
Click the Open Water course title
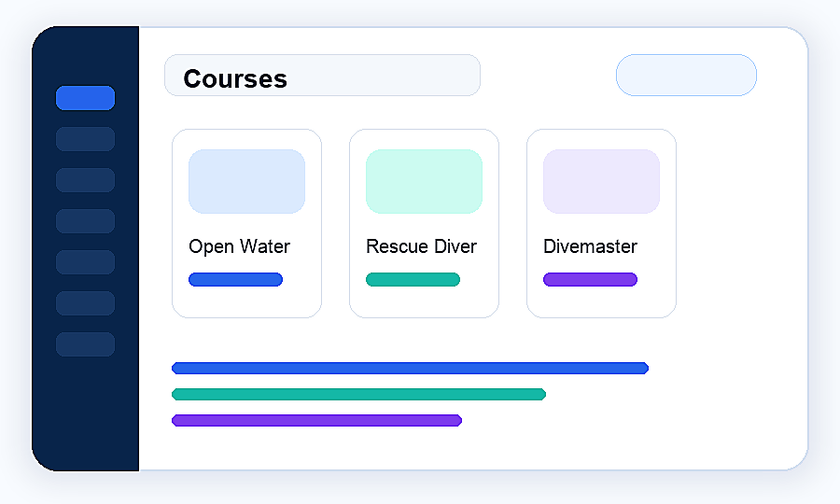click(x=240, y=246)
